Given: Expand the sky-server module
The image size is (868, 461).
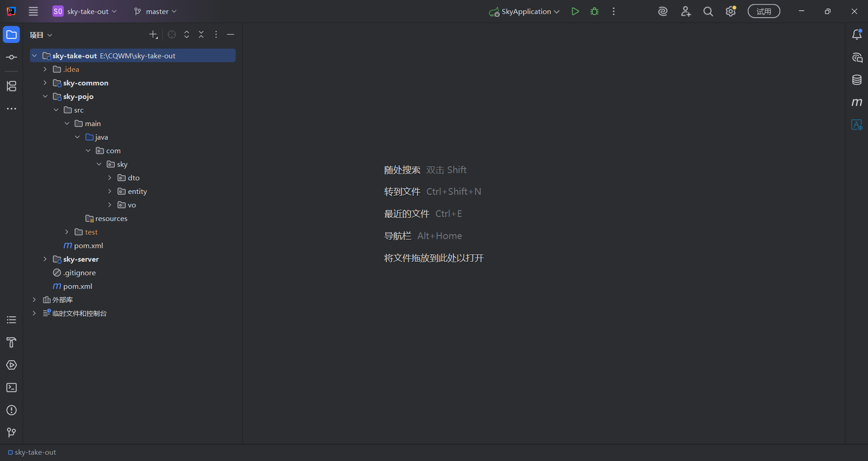Looking at the screenshot, I should 45,259.
